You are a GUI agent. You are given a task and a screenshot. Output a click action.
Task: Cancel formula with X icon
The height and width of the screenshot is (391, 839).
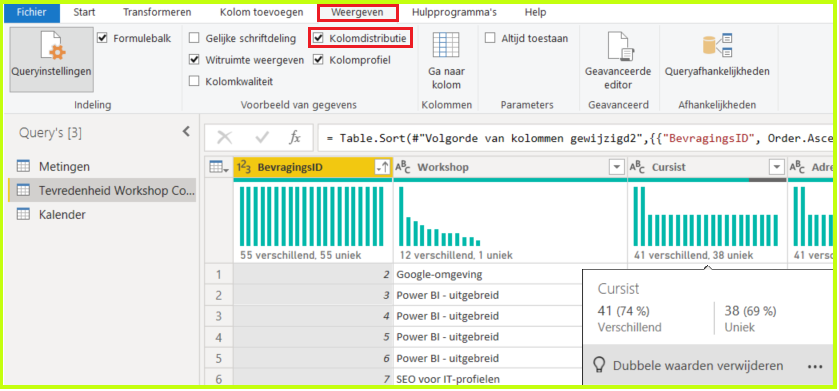[x=225, y=138]
